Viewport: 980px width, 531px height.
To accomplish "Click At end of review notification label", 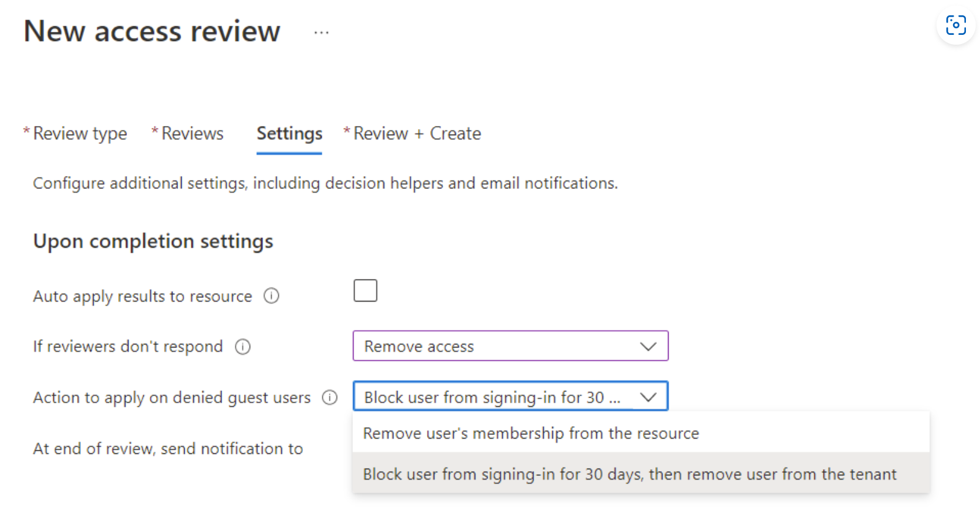I will 168,449.
